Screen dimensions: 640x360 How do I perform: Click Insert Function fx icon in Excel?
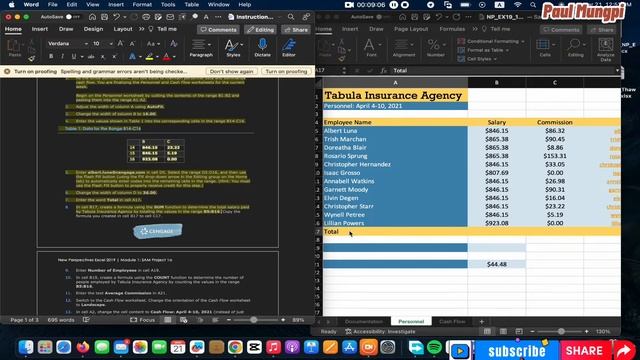point(383,70)
